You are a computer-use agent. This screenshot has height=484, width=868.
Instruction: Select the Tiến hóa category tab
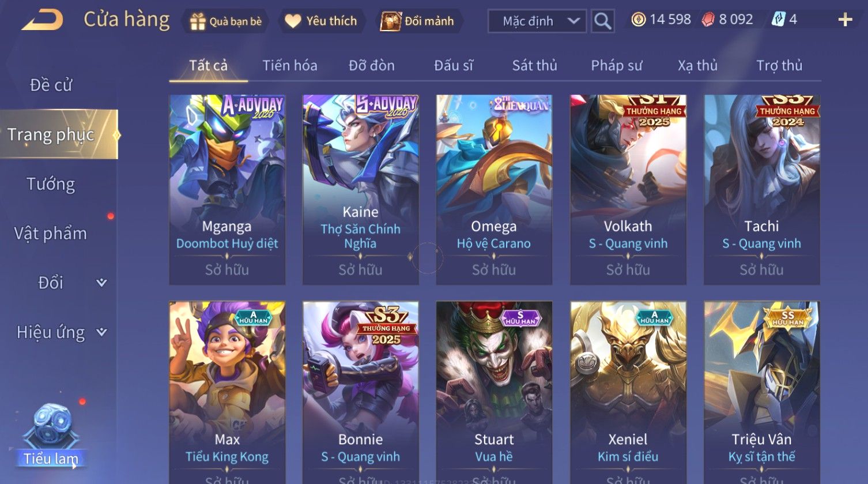290,66
